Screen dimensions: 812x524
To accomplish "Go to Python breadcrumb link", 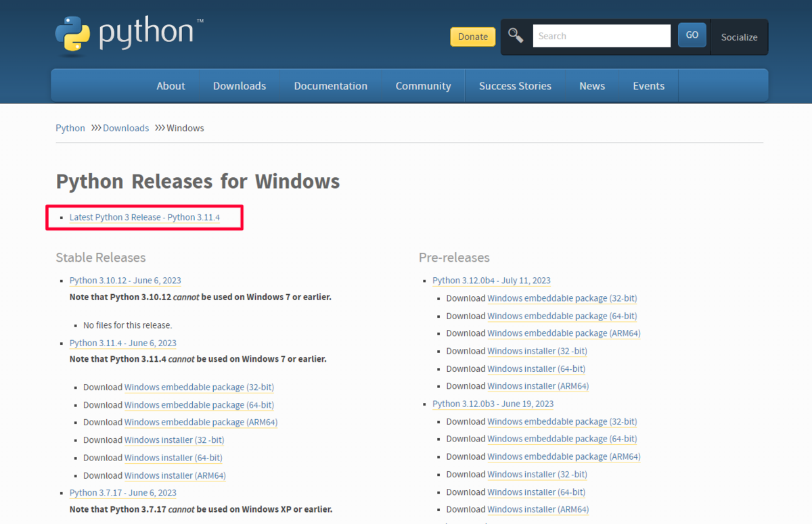I will pos(70,128).
